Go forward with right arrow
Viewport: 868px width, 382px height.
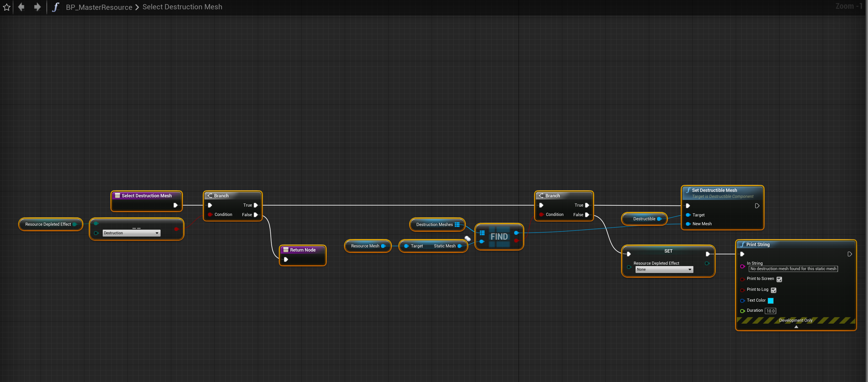coord(37,7)
